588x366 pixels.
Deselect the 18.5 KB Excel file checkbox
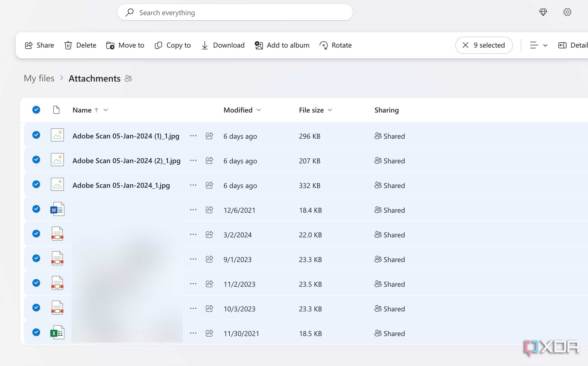tap(36, 332)
